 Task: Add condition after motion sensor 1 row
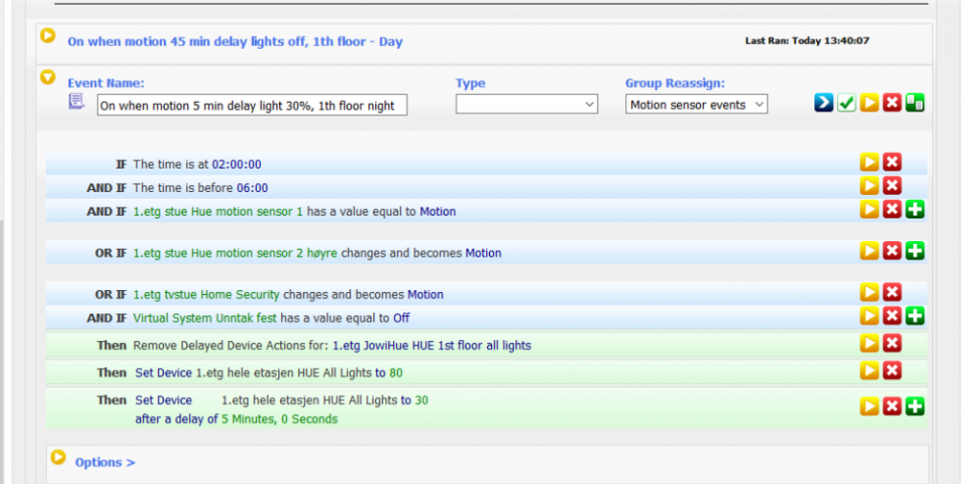915,210
